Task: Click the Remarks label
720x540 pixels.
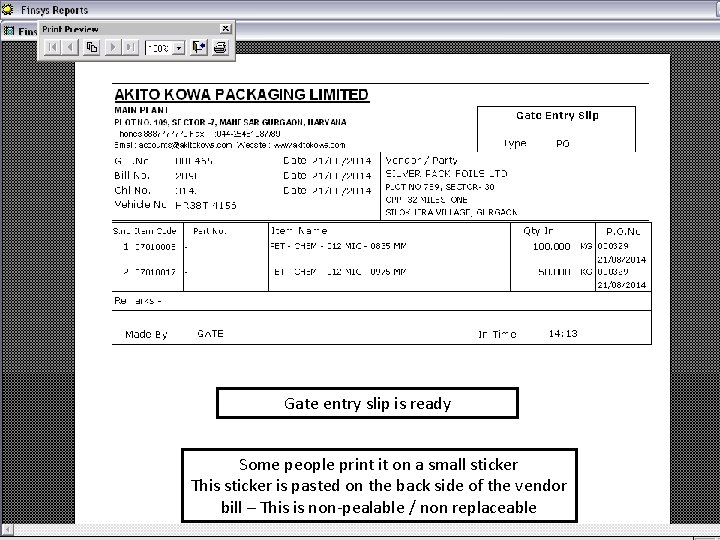Action: 137,301
